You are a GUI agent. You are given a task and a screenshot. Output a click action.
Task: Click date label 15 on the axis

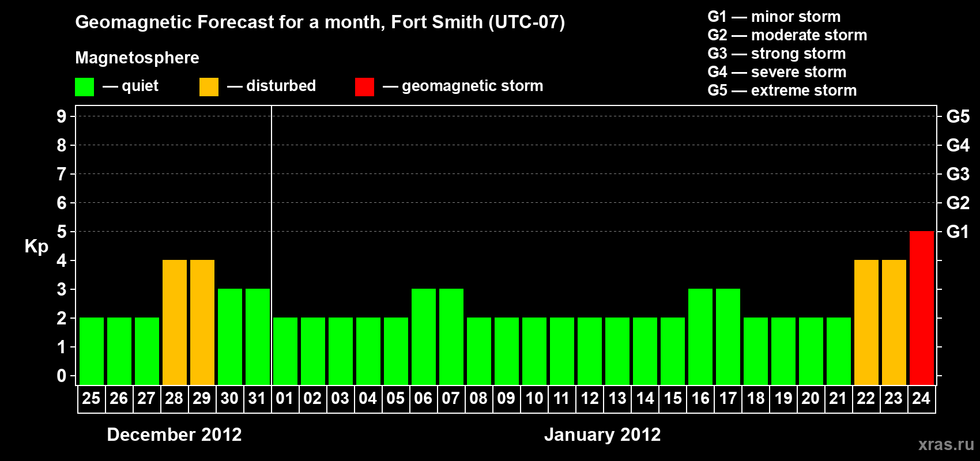click(672, 398)
